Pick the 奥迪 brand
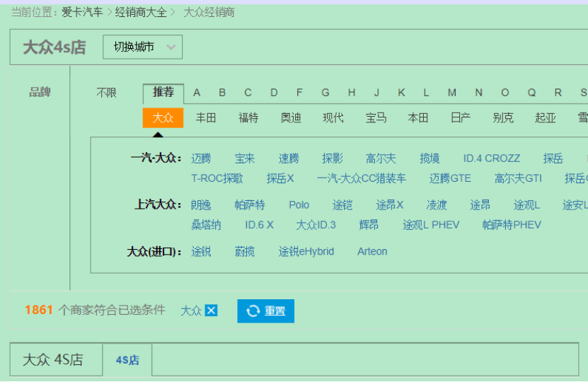This screenshot has width=588, height=382. (291, 118)
